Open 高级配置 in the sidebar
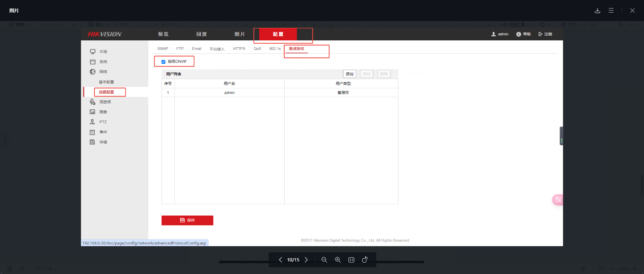Screen dimensions: 644x274 coord(107,92)
